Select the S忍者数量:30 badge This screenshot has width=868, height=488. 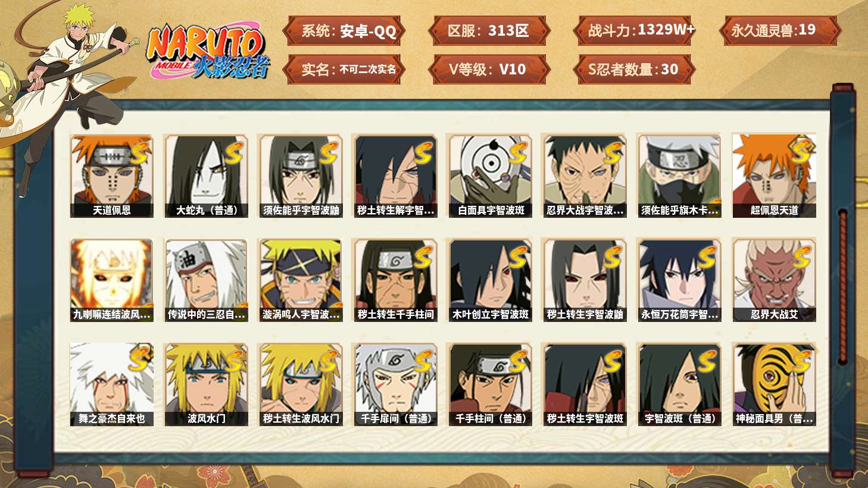pos(635,70)
